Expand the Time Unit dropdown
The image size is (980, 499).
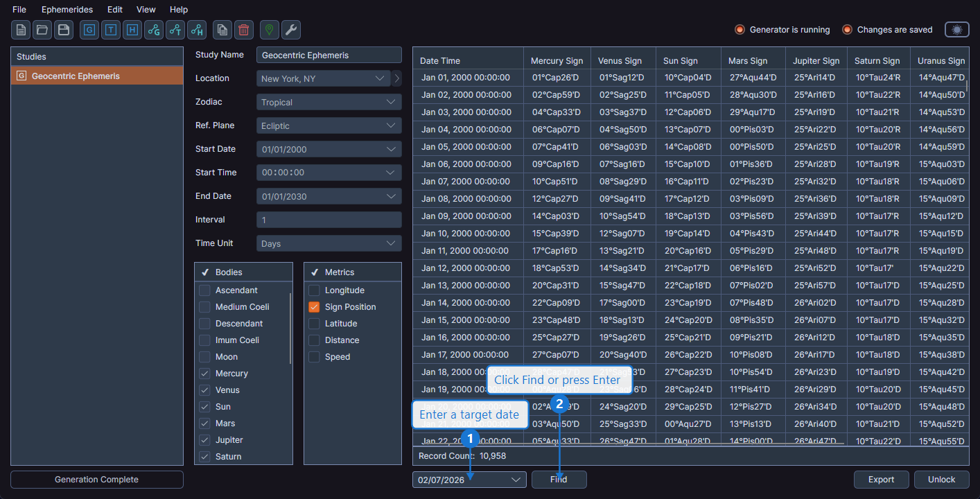[x=329, y=243]
